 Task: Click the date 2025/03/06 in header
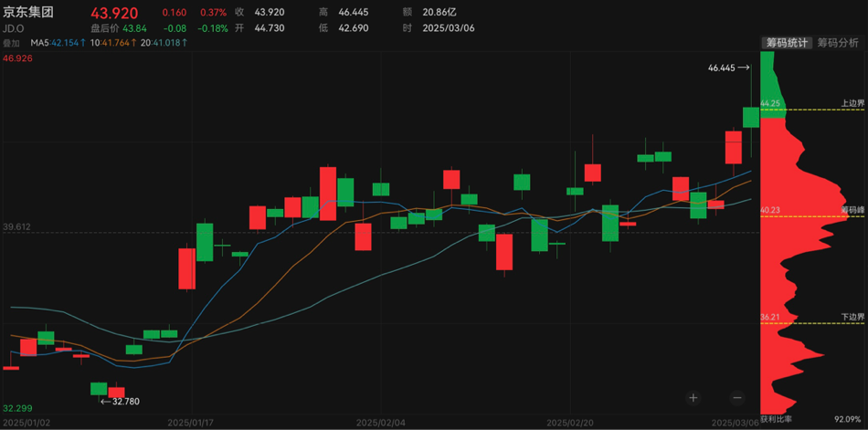(x=448, y=28)
